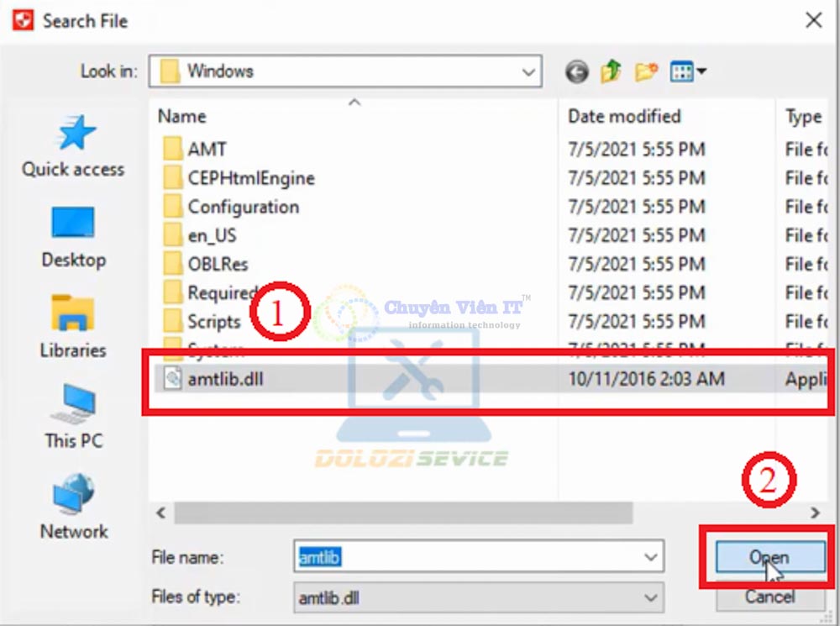Expand the Look in folder dropdown
Screen dimensions: 840x626
[528, 72]
